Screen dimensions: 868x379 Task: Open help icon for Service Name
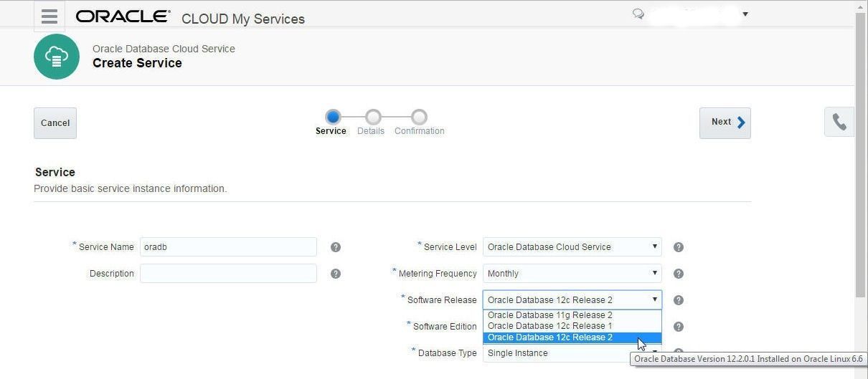[335, 247]
